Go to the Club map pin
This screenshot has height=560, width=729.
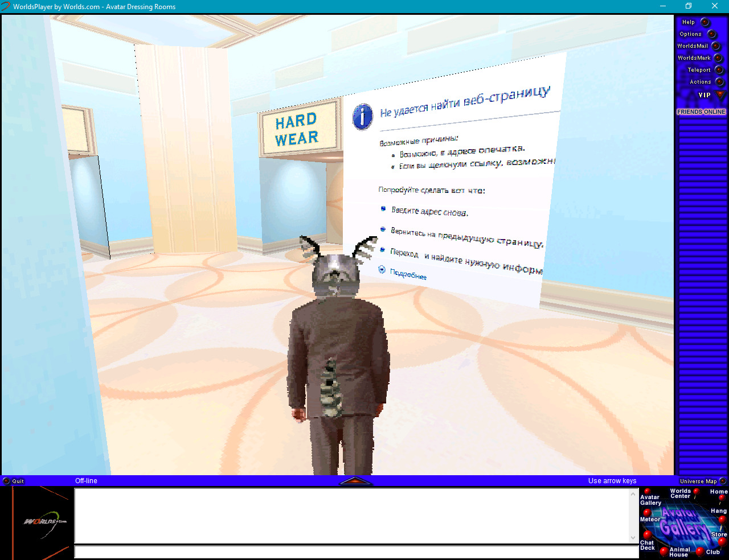pyautogui.click(x=700, y=551)
